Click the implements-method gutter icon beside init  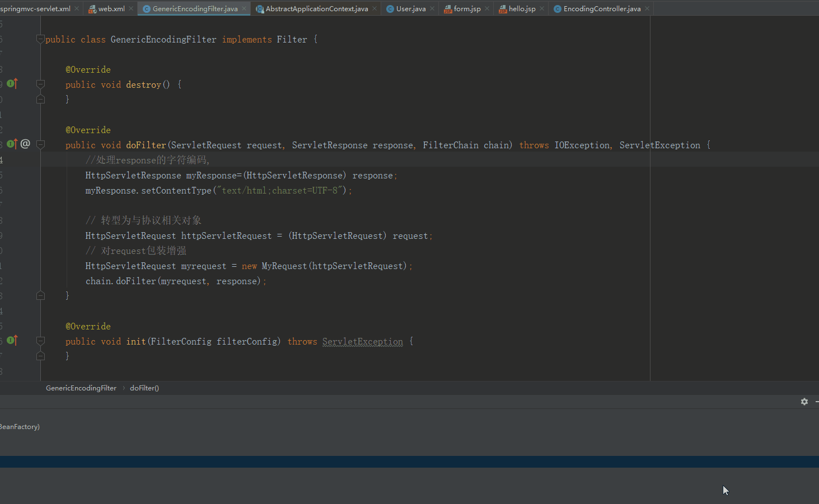[12, 340]
